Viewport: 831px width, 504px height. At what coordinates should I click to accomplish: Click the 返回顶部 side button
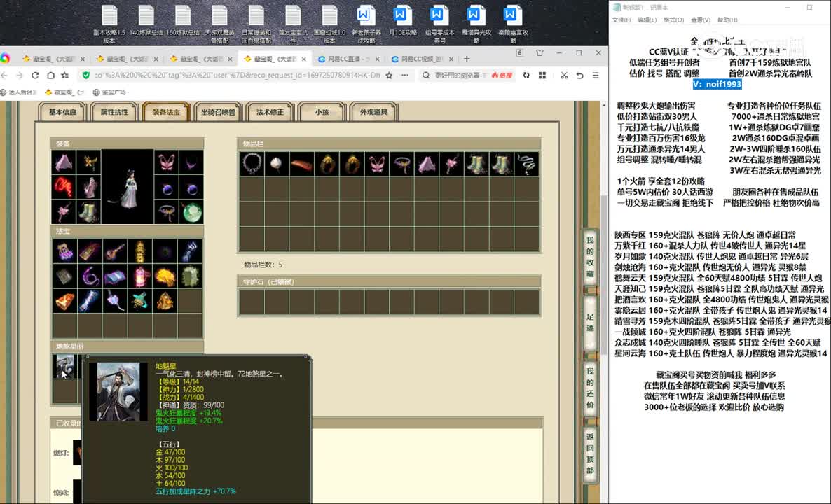pos(590,453)
